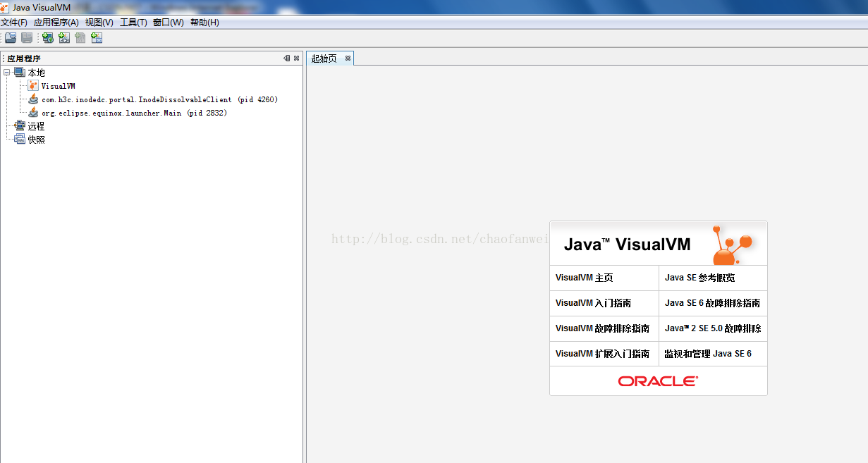This screenshot has height=463, width=868.
Task: Click the orange VisualVM node icon in tree
Action: pos(33,86)
